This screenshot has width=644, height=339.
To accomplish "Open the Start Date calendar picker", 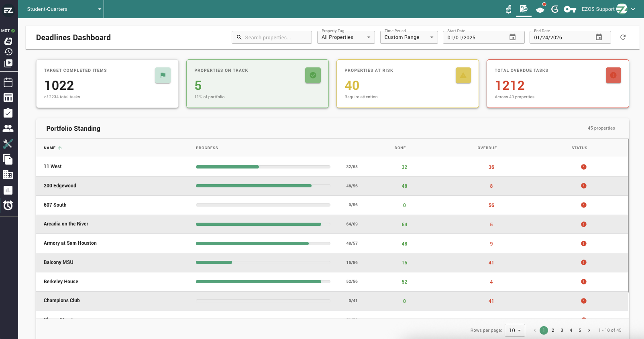I will pyautogui.click(x=513, y=37).
